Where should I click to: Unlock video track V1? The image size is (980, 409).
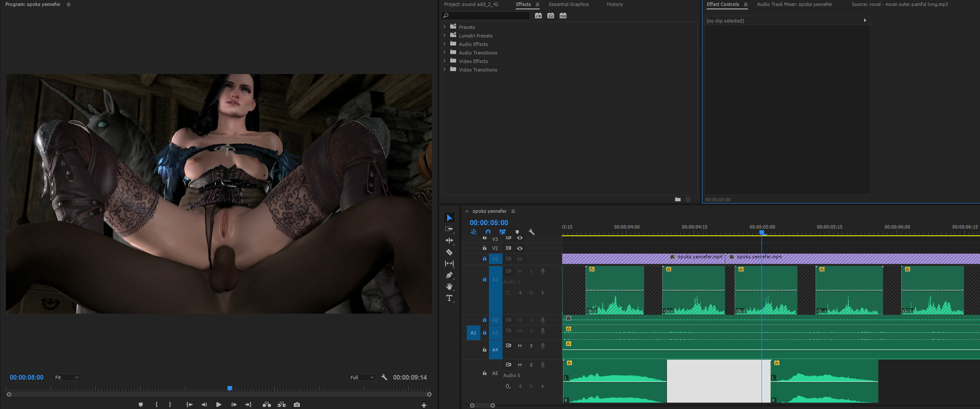(485, 258)
